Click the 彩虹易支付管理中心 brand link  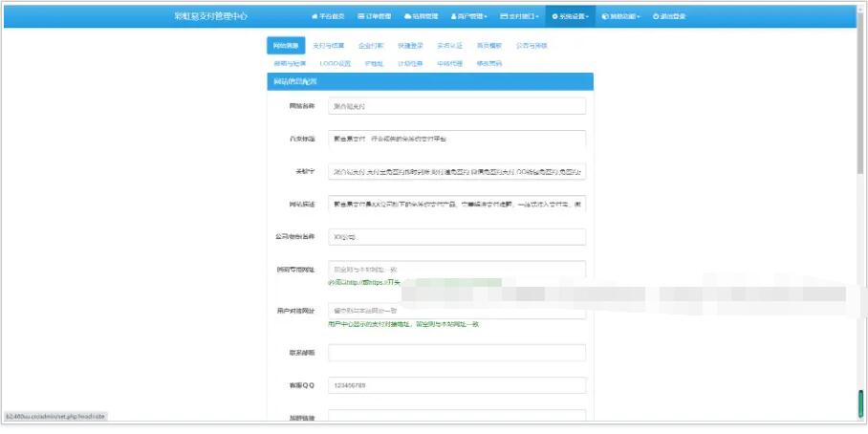[x=211, y=16]
